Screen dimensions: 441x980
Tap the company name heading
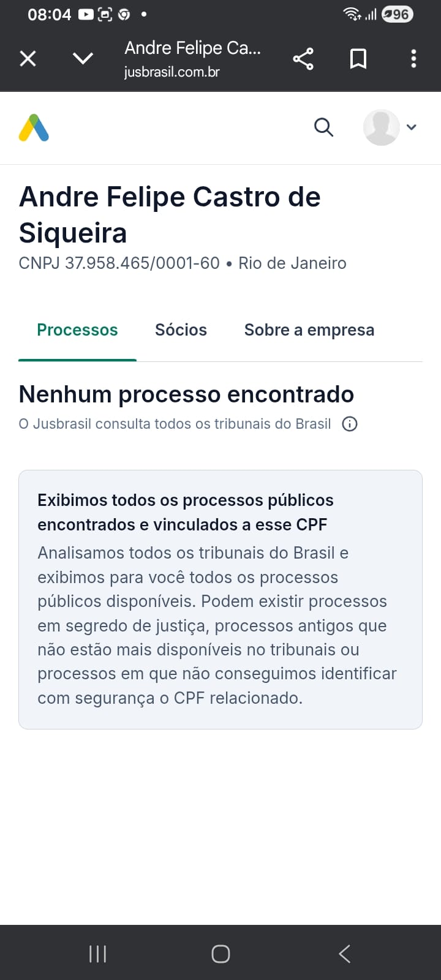pyautogui.click(x=170, y=214)
